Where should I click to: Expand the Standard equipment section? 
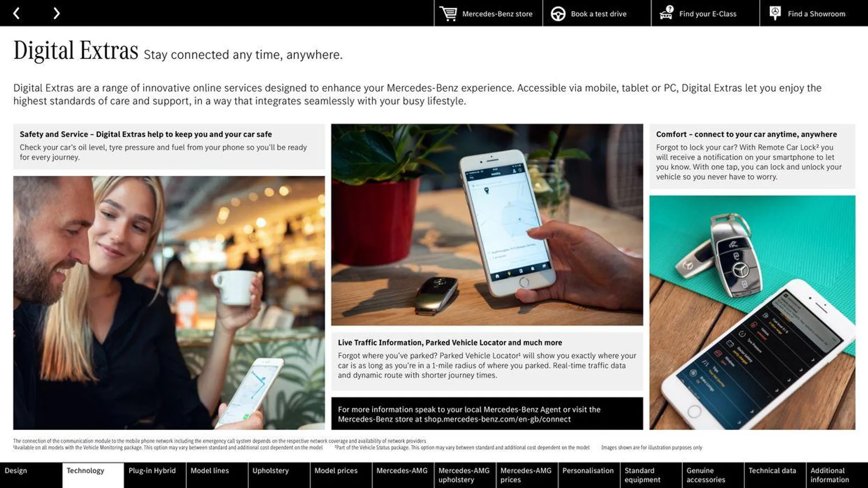pos(651,475)
